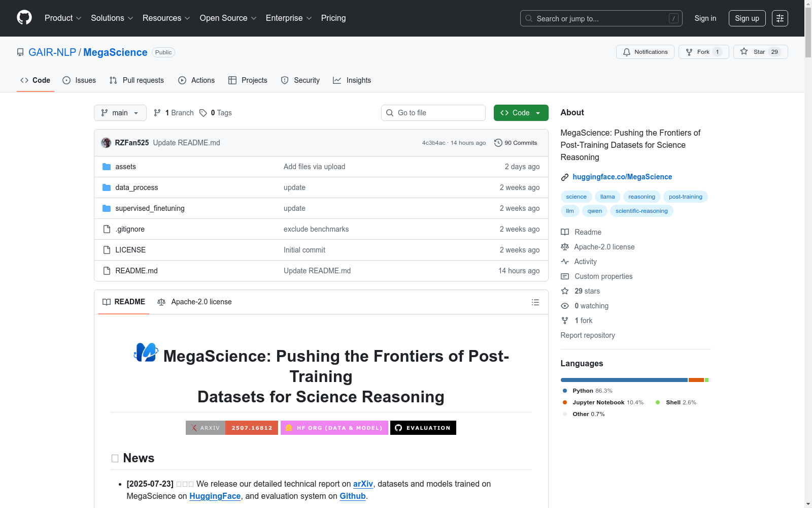Viewport: 812px width, 508px height.
Task: Click the commit history clock icon
Action: point(498,143)
